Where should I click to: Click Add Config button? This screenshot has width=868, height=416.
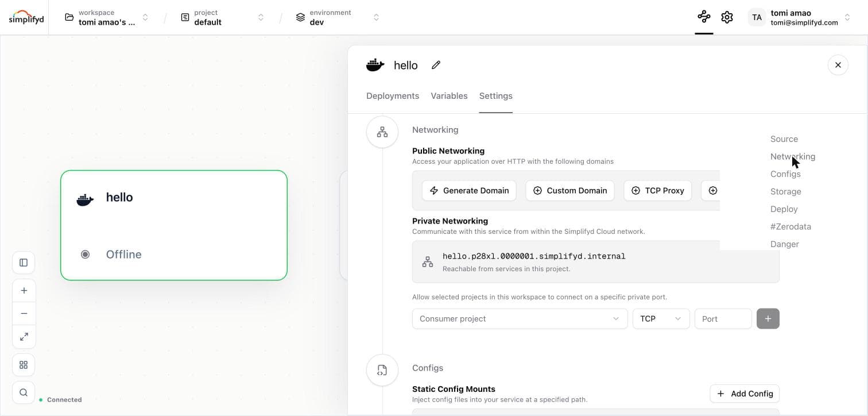[x=745, y=394]
